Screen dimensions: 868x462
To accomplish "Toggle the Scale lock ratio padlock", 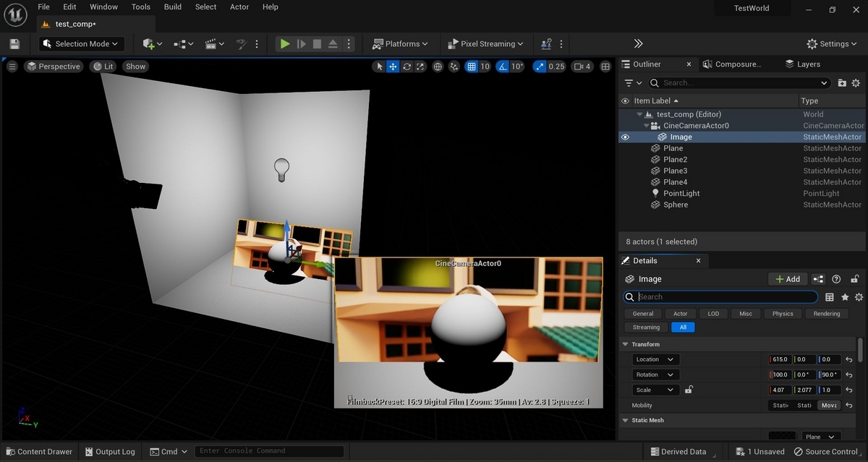I will pyautogui.click(x=689, y=390).
